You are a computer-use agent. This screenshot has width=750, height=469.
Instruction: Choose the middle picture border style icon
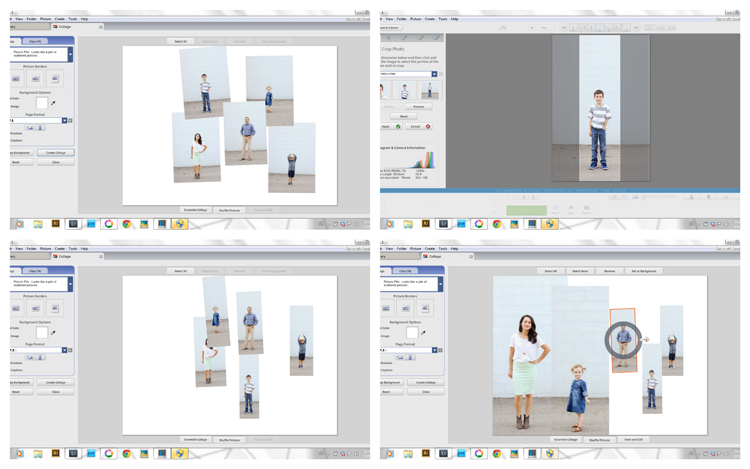click(x=35, y=78)
